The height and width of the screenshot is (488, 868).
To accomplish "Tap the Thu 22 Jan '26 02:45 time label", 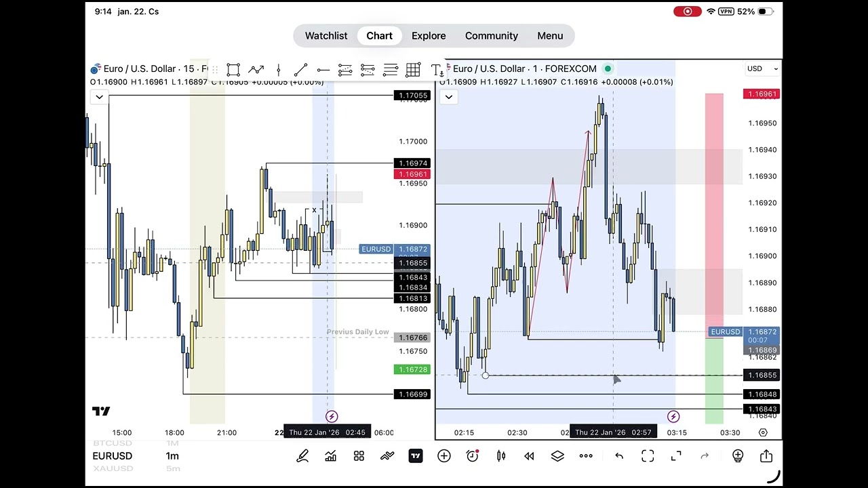I will (x=327, y=432).
